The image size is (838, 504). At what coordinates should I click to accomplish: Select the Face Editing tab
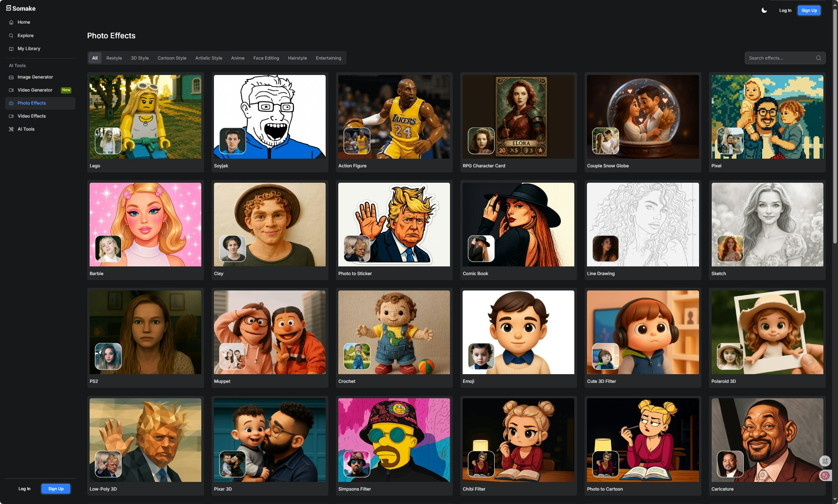tap(266, 58)
